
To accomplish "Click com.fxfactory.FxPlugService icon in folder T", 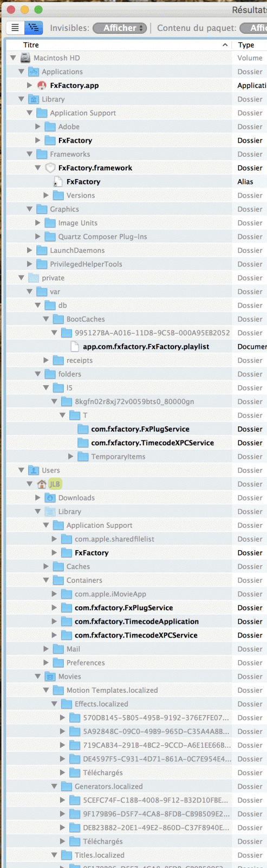I will pos(83,429).
